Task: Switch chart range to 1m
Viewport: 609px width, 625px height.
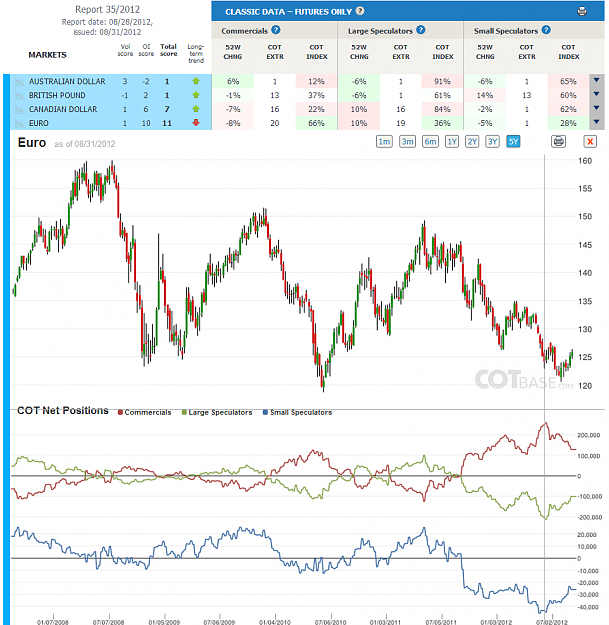Action: point(384,142)
